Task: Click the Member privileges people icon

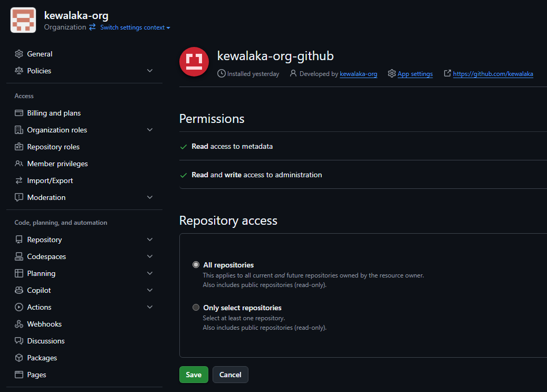Action: coord(19,164)
